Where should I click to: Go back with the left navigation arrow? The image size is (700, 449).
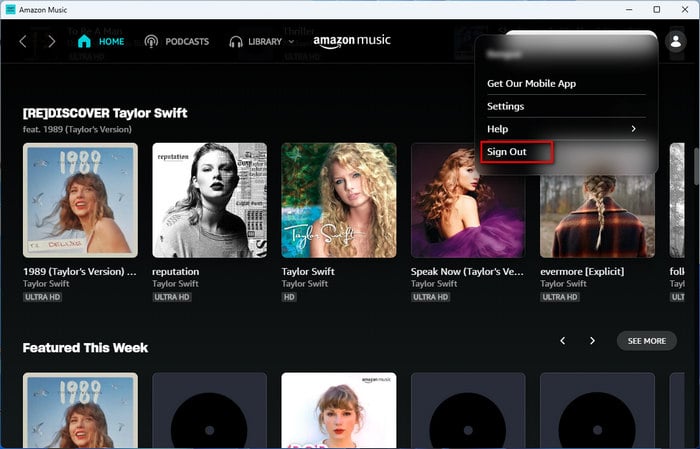[x=23, y=42]
